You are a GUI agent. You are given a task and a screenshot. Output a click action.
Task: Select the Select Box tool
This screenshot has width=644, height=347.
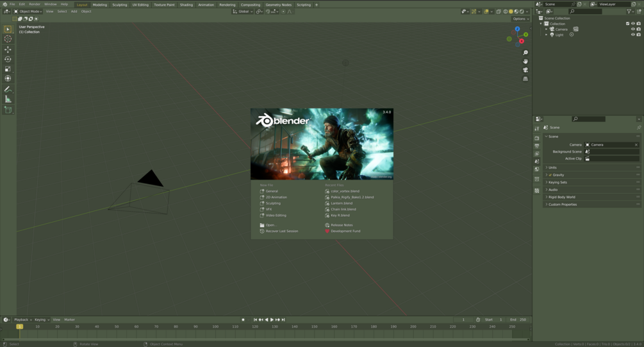[x=8, y=30]
